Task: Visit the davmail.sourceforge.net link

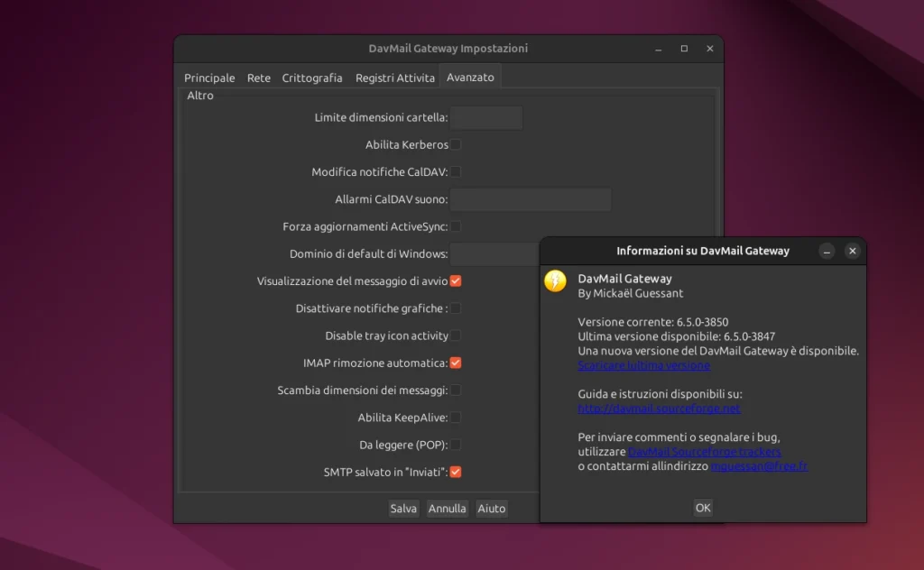Action: (x=658, y=409)
